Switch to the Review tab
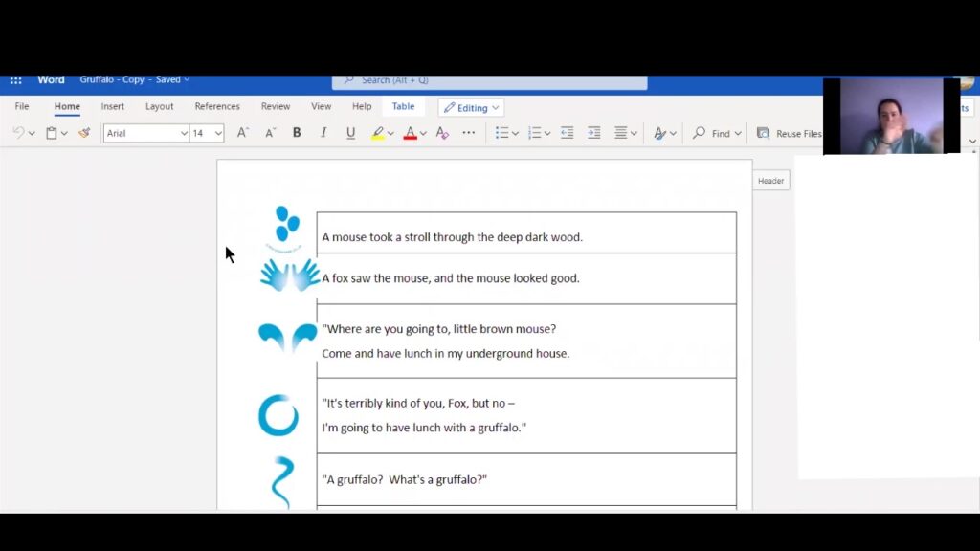The width and height of the screenshot is (980, 551). point(276,106)
